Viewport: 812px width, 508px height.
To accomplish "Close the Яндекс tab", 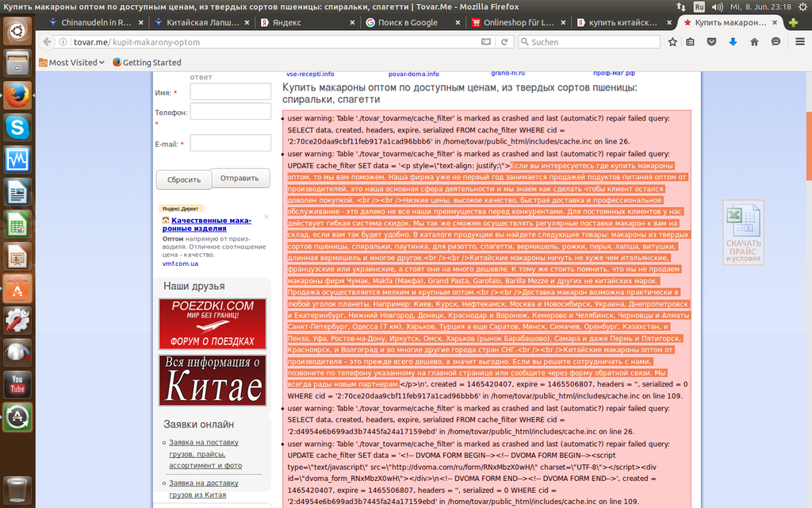I will [352, 22].
